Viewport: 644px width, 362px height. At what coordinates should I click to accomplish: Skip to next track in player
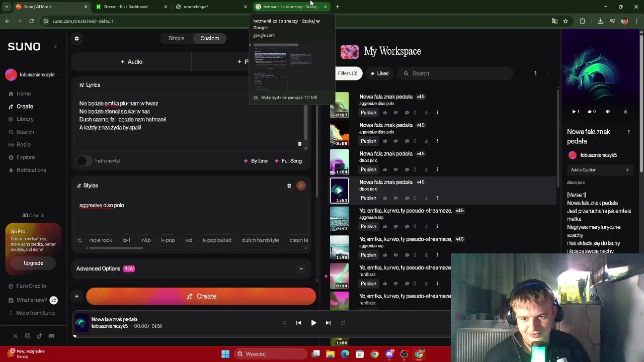click(328, 323)
